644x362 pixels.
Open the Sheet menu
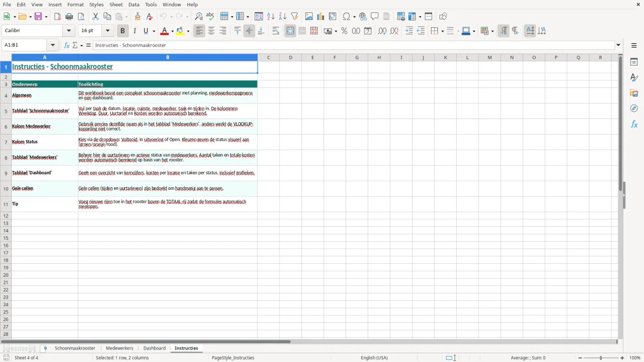click(x=116, y=4)
